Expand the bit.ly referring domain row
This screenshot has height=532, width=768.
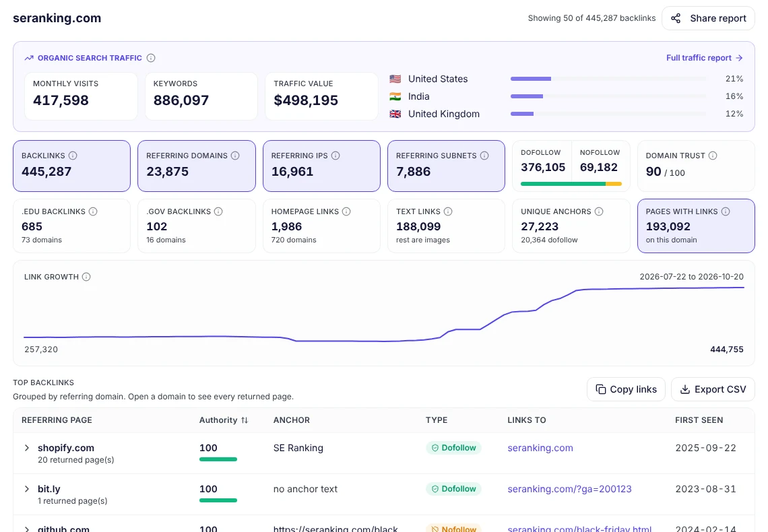click(27, 489)
